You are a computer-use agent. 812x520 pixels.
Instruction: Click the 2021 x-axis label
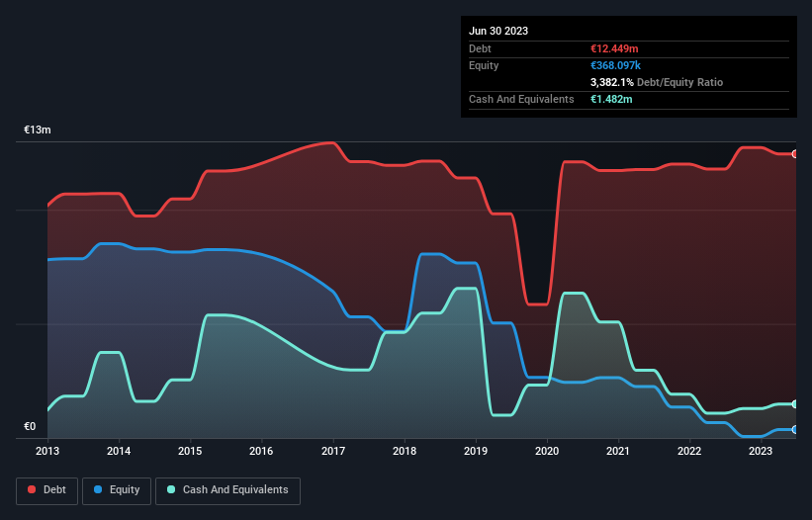click(618, 451)
